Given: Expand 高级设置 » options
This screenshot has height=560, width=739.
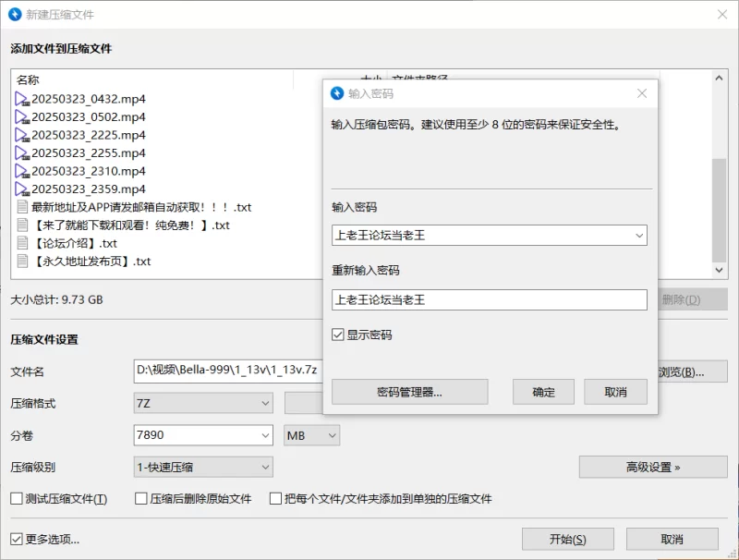Looking at the screenshot, I should click(653, 468).
